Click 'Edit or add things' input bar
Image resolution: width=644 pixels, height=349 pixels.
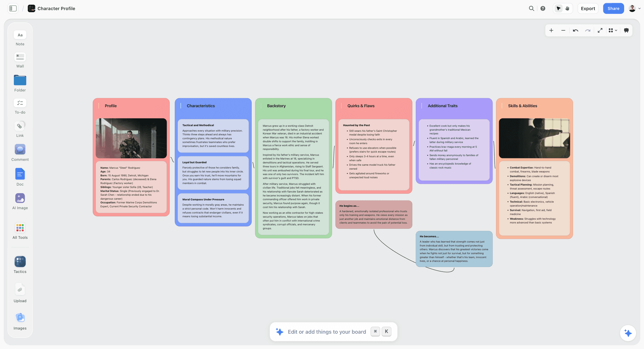coord(333,332)
